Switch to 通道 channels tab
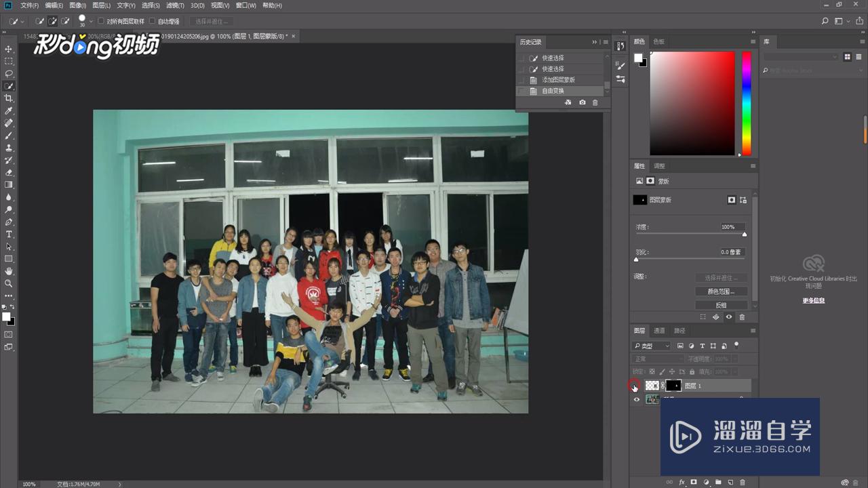The image size is (868, 488). click(659, 331)
